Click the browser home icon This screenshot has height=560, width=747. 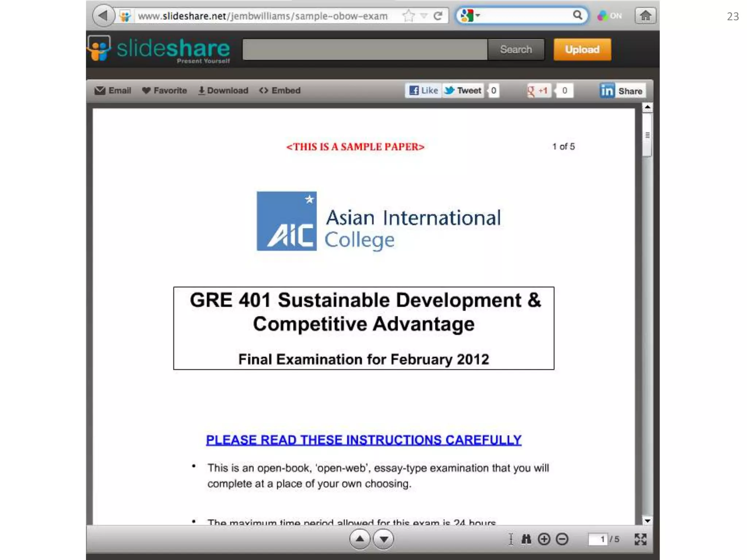[x=645, y=16]
